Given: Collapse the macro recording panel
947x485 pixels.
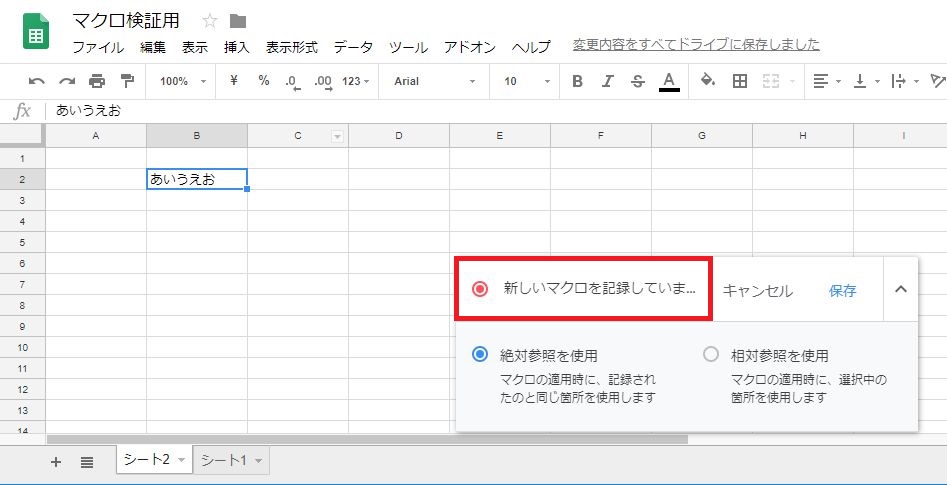Looking at the screenshot, I should click(900, 290).
